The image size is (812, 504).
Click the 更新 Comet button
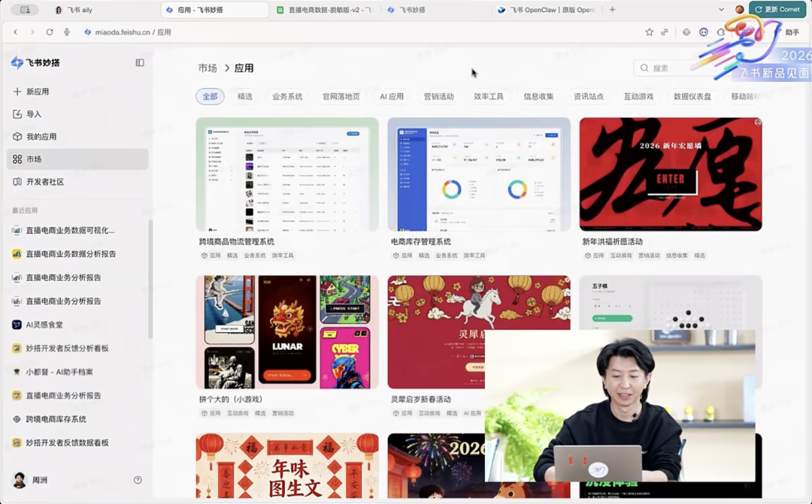tap(777, 10)
